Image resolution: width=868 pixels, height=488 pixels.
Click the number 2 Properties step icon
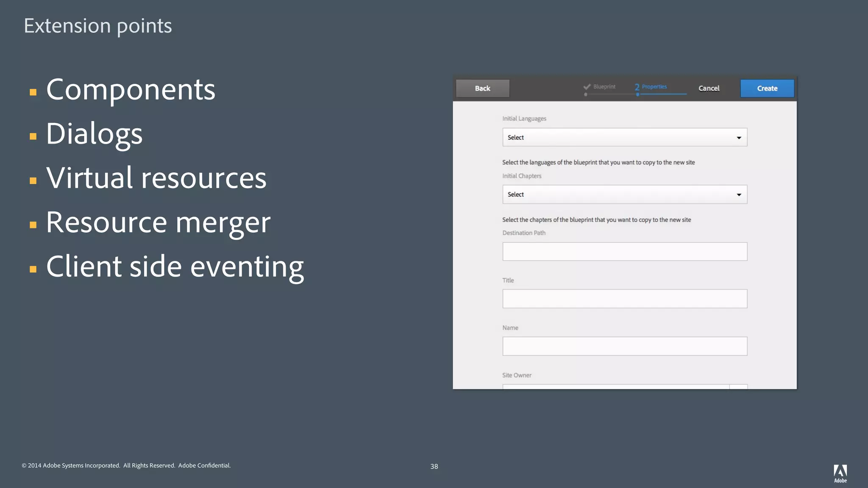coord(637,87)
